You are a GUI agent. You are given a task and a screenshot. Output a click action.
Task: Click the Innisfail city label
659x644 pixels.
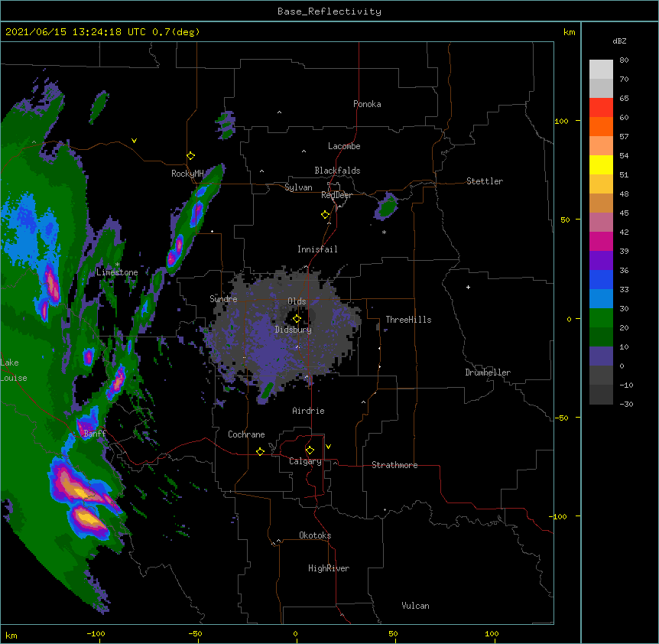pos(317,249)
